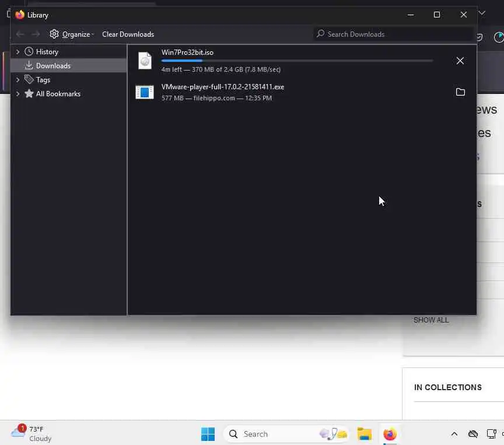Click the Win7Pro32bit.iso file icon
The width and height of the screenshot is (504, 445).
[x=145, y=61]
